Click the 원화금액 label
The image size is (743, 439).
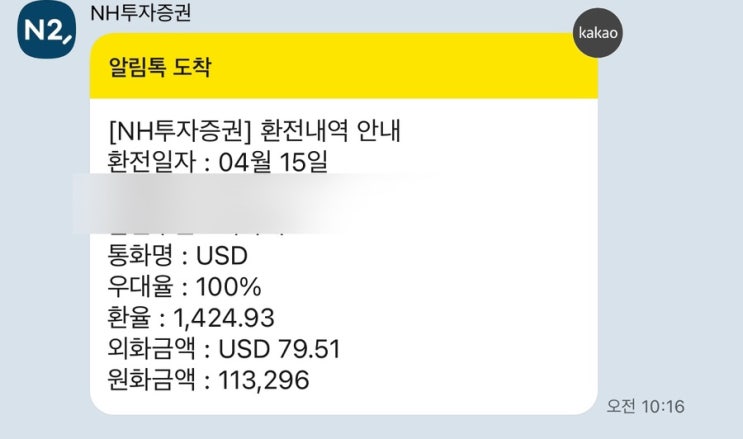tap(152, 381)
